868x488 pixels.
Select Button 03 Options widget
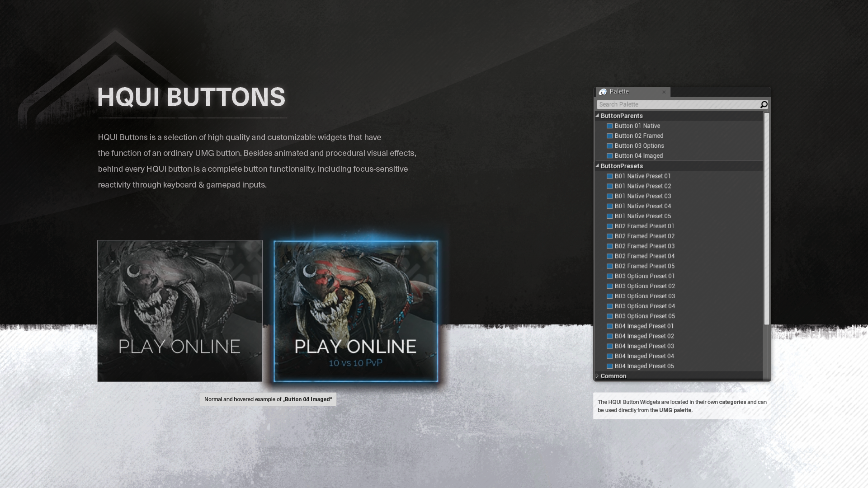[639, 145]
